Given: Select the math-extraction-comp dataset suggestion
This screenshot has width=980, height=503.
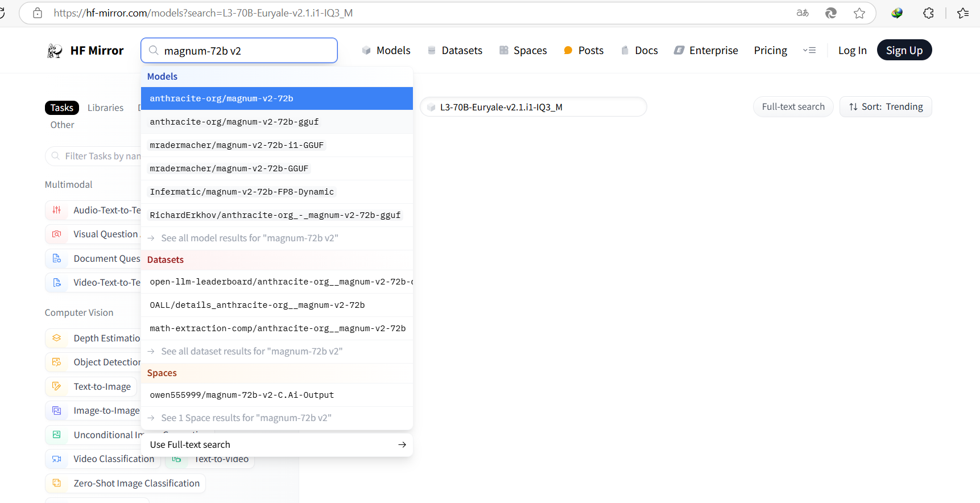Looking at the screenshot, I should (x=277, y=328).
